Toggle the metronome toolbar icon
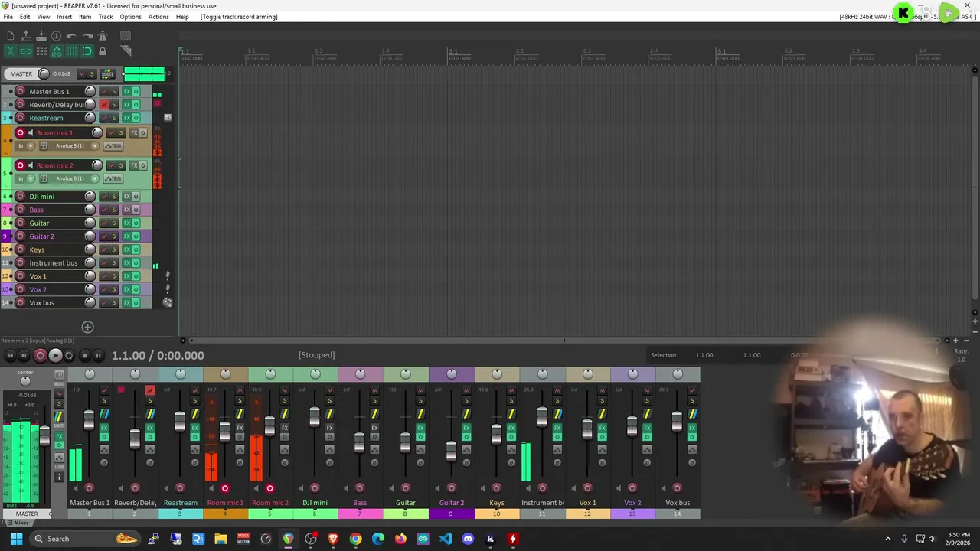The height and width of the screenshot is (551, 980). (103, 36)
